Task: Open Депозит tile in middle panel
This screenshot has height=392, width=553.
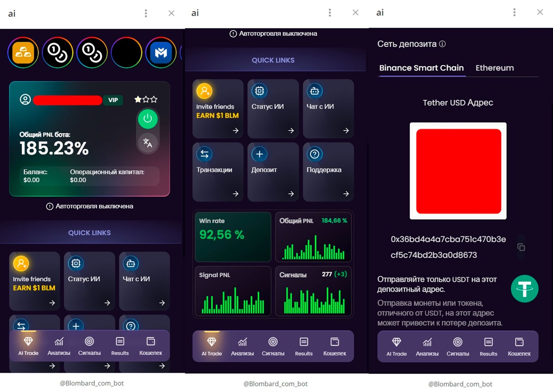Action: pyautogui.click(x=273, y=172)
